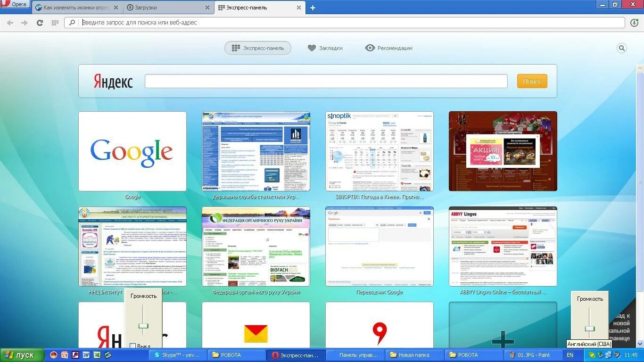
Task: Click the landscape picture quick launch icon
Action: (108, 355)
